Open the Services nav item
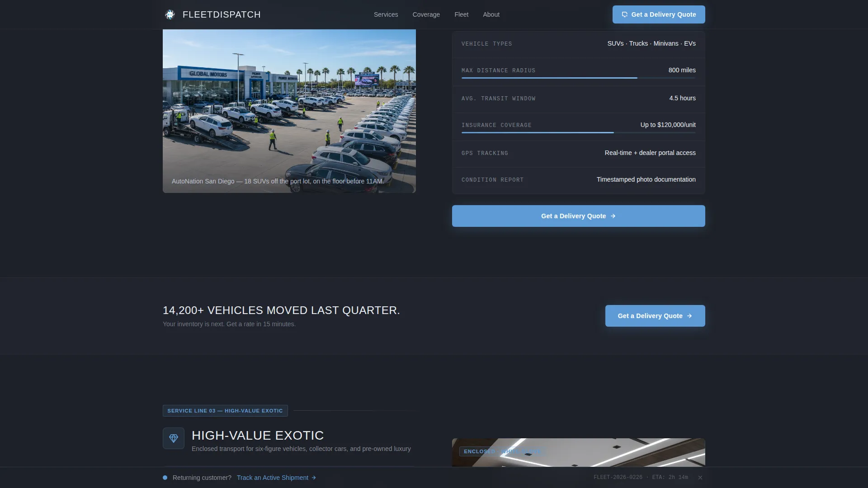 pyautogui.click(x=386, y=14)
